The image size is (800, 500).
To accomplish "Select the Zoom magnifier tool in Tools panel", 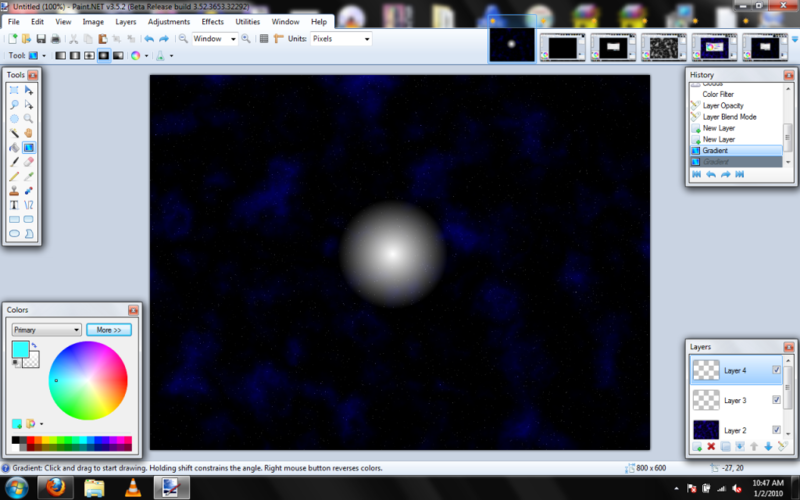I will tap(29, 119).
